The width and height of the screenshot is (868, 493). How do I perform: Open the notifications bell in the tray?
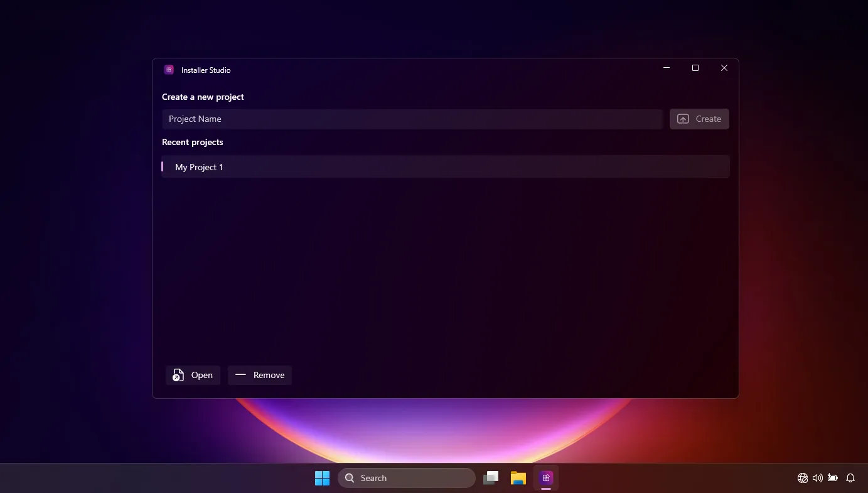click(850, 478)
